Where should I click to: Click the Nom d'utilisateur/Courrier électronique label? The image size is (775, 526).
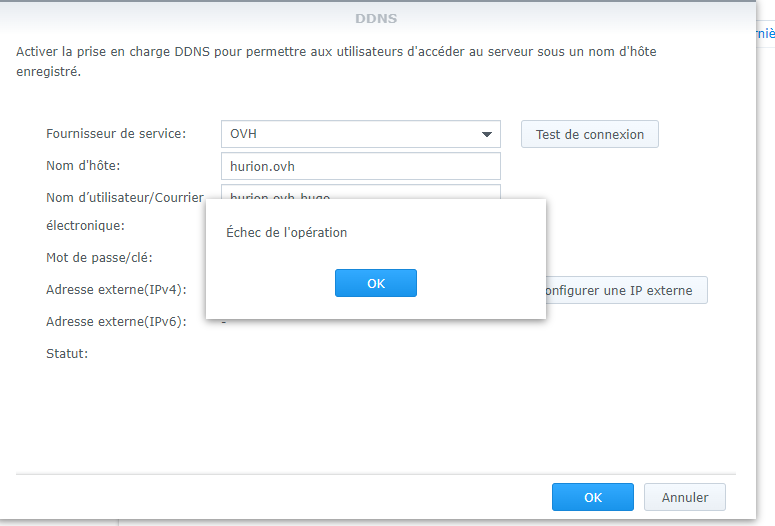pos(125,197)
